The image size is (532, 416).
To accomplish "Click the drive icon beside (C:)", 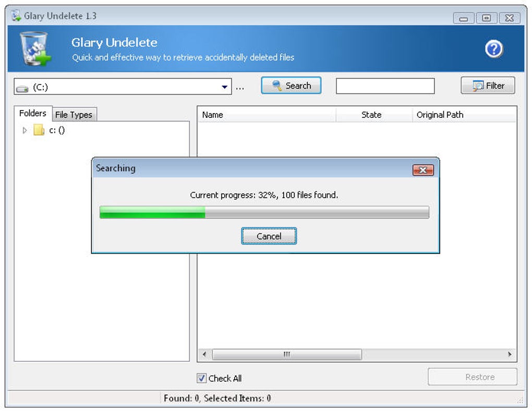I will coord(22,88).
